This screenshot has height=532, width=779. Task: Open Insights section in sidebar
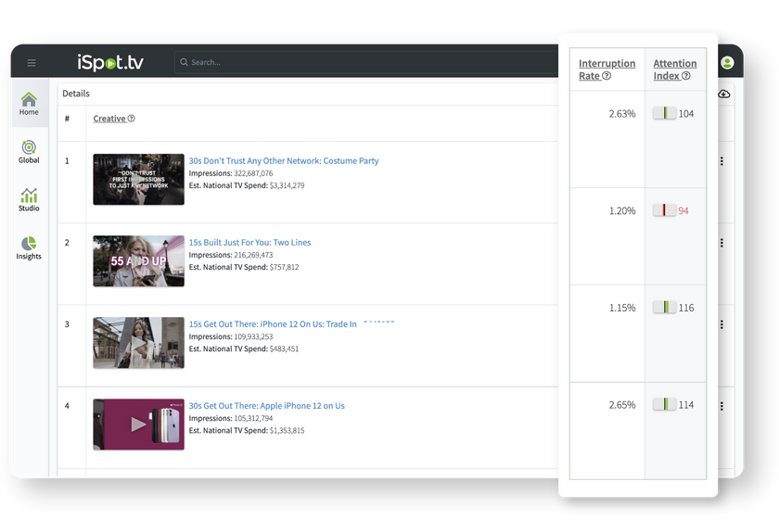(x=29, y=248)
